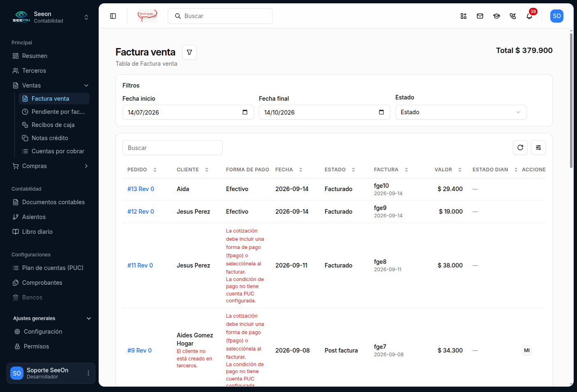Open calendar picker for Fecha final
Viewport: 577px width, 392px height.
point(381,112)
